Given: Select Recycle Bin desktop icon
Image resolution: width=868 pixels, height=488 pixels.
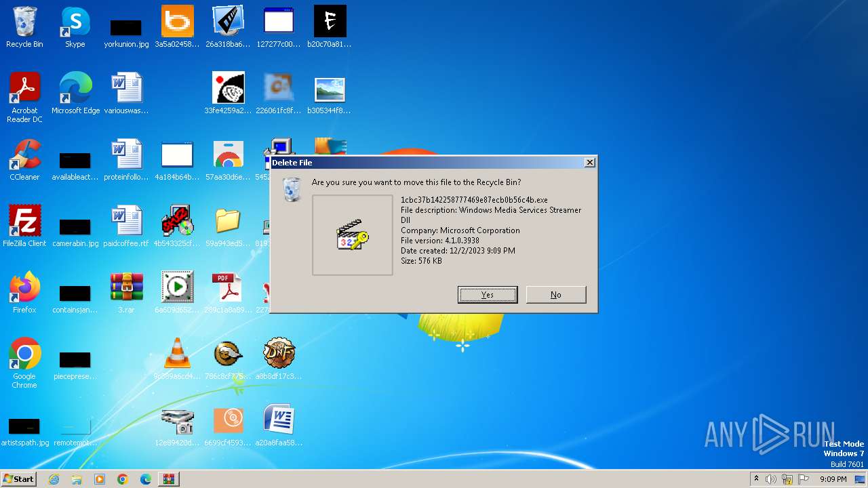Looking at the screenshot, I should (x=24, y=27).
